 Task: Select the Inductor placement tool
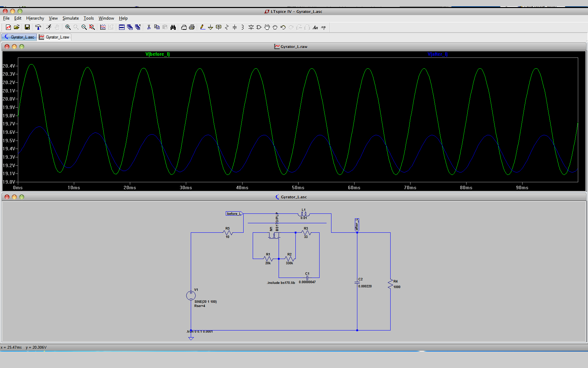(x=243, y=27)
